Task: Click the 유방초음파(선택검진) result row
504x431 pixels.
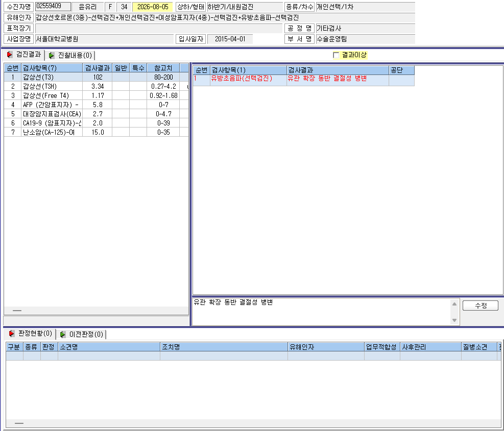Action: click(303, 80)
